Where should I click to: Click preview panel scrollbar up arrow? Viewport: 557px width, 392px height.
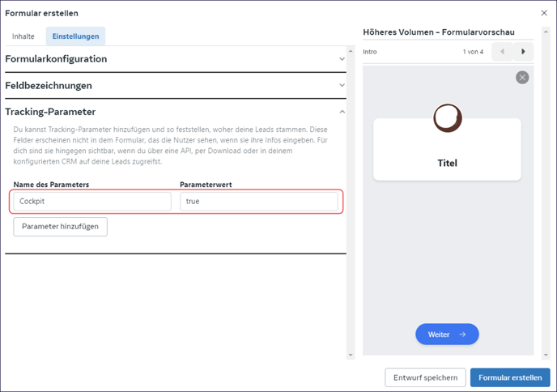[546, 32]
